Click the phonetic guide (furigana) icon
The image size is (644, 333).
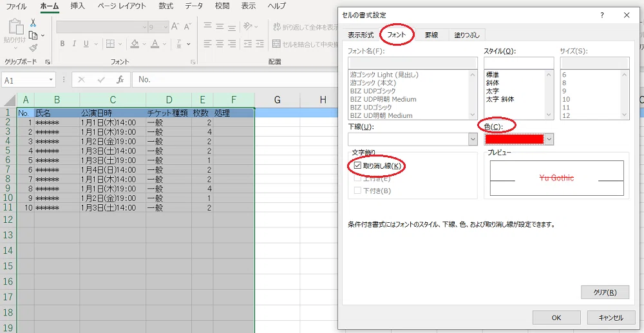tap(180, 44)
